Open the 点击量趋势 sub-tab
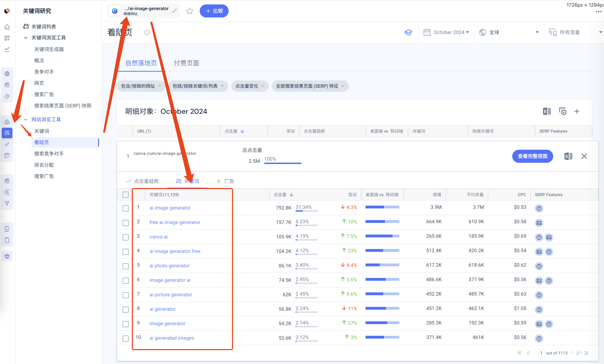Image resolution: width=604 pixels, height=364 pixels. pyautogui.click(x=142, y=181)
